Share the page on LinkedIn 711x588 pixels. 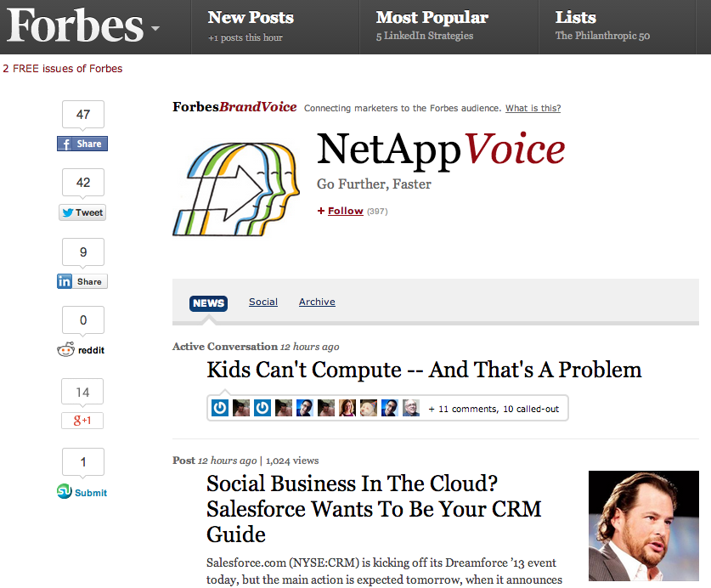point(82,281)
